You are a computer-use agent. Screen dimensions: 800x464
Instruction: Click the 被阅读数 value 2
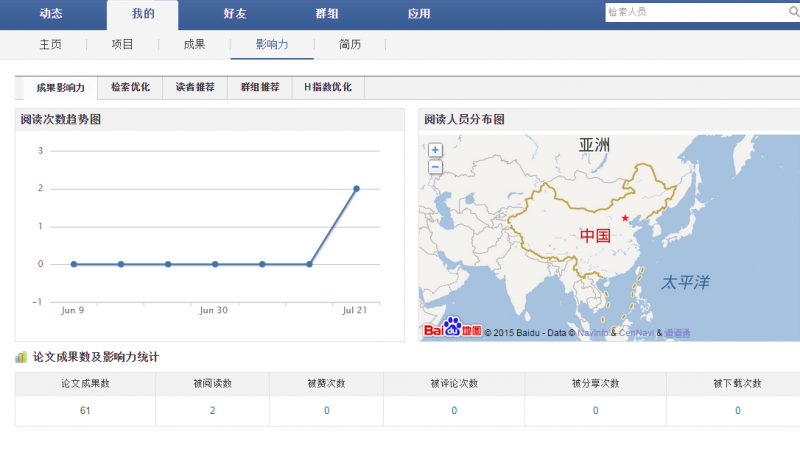(x=212, y=410)
